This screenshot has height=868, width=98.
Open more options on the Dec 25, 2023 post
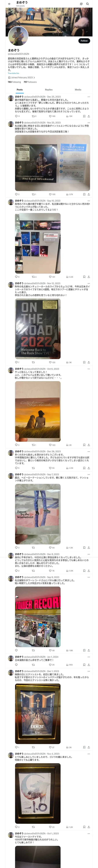(89, 97)
